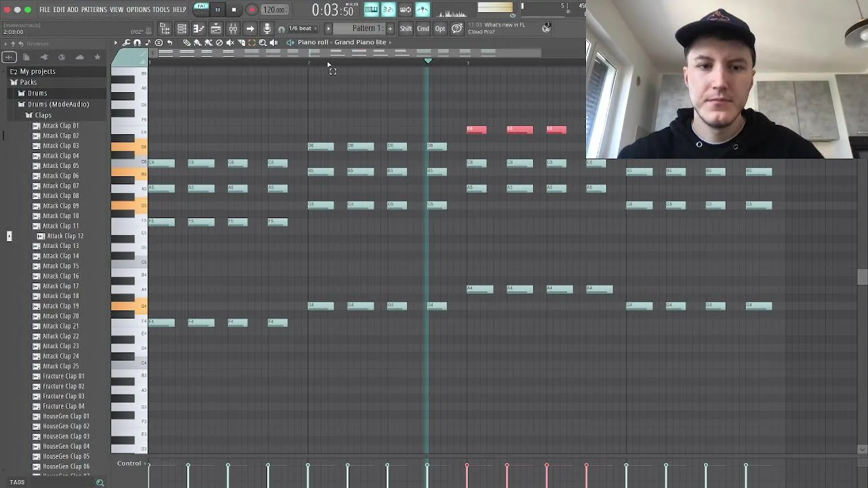The width and height of the screenshot is (868, 488).
Task: Click the cloud icon in browser tabs
Action: [x=79, y=57]
